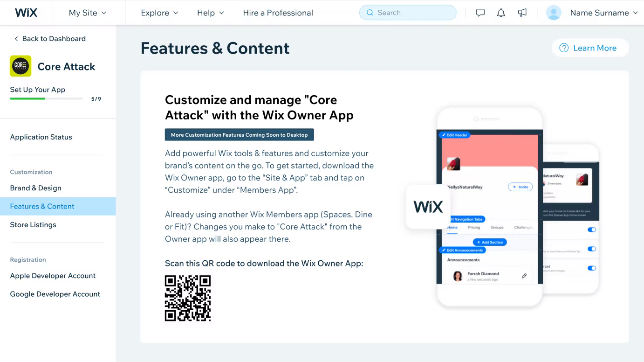Click into the Search field

click(x=408, y=13)
